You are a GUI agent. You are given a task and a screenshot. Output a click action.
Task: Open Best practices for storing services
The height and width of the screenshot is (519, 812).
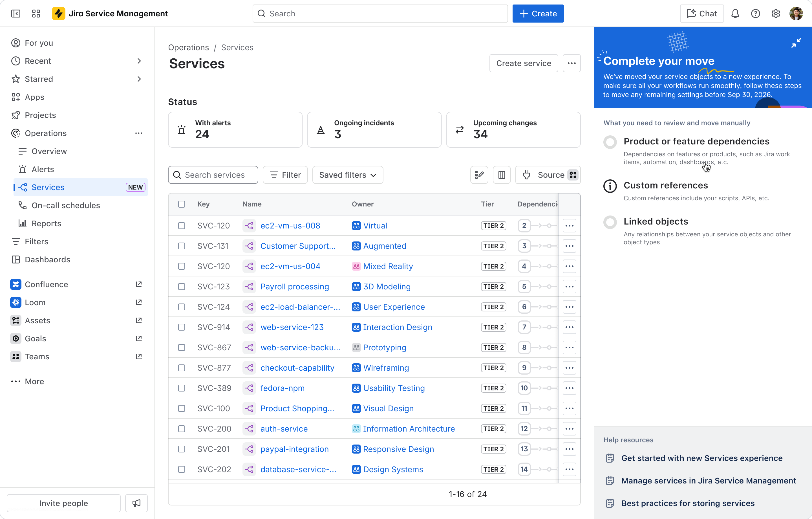tap(688, 503)
